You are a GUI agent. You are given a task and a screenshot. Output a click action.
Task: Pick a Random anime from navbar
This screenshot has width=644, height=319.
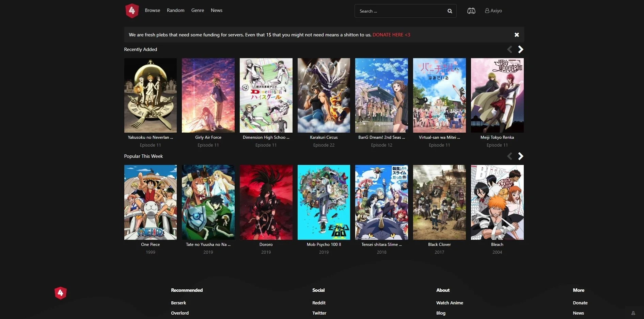coord(175,11)
